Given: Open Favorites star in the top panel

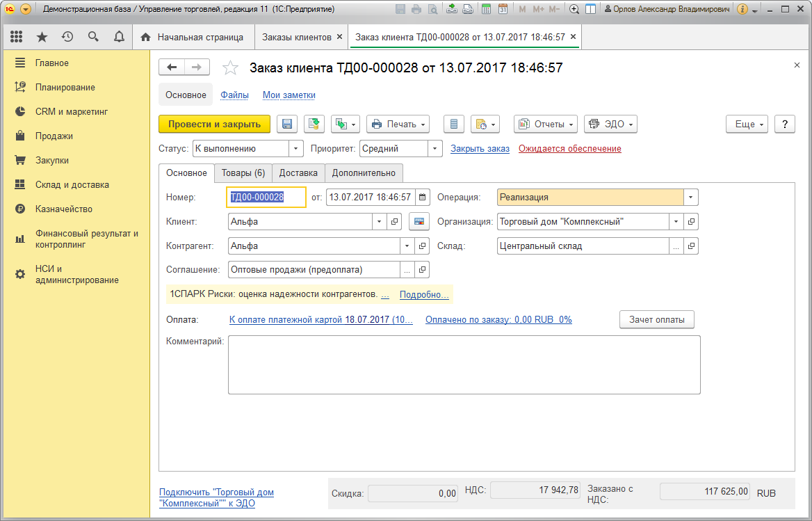Looking at the screenshot, I should (x=42, y=37).
